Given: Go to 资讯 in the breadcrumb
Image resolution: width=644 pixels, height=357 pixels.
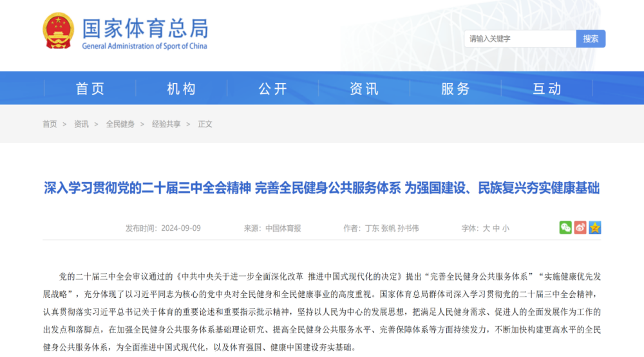Looking at the screenshot, I should pos(81,124).
